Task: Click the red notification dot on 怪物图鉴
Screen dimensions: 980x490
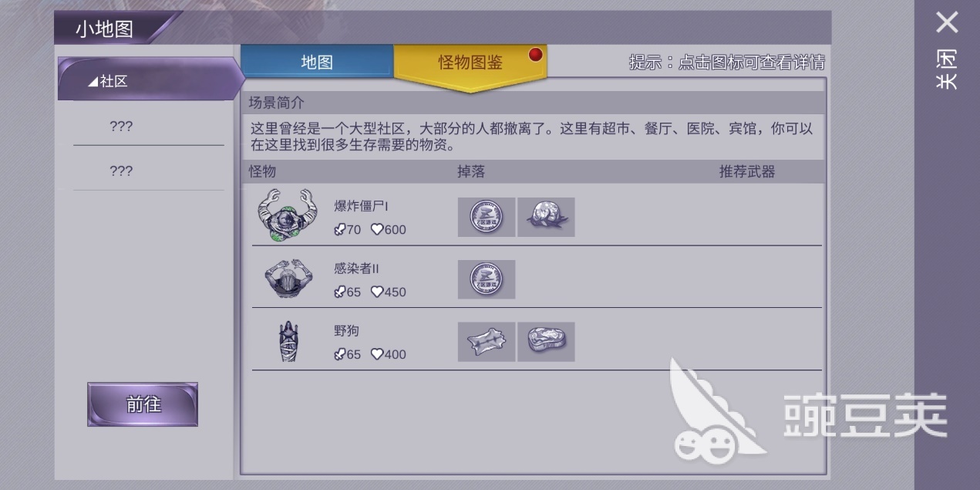Action: pos(535,55)
